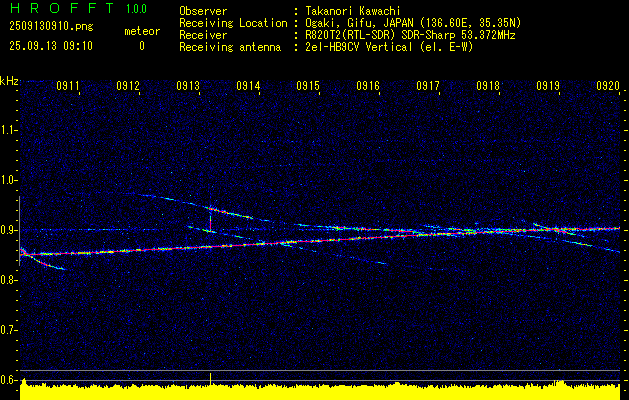Image resolution: width=629 pixels, height=400 pixels.
Task: Click the version number 1.0.0
Action: [x=136, y=9]
